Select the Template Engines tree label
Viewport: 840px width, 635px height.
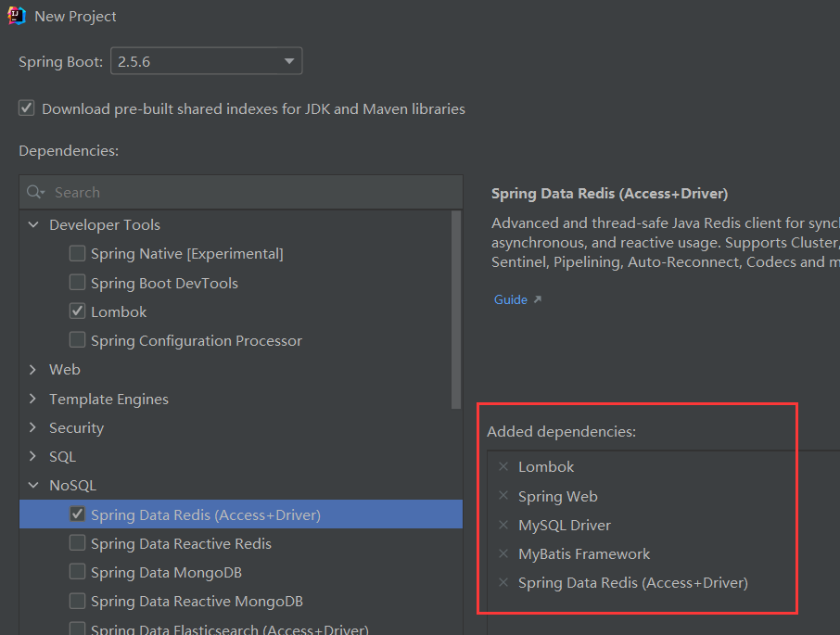coord(108,399)
